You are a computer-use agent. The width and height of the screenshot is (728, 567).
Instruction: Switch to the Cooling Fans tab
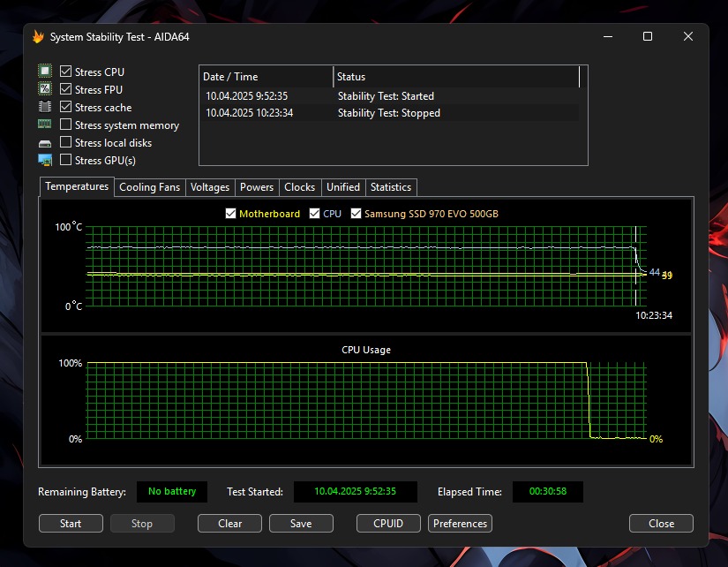(149, 187)
